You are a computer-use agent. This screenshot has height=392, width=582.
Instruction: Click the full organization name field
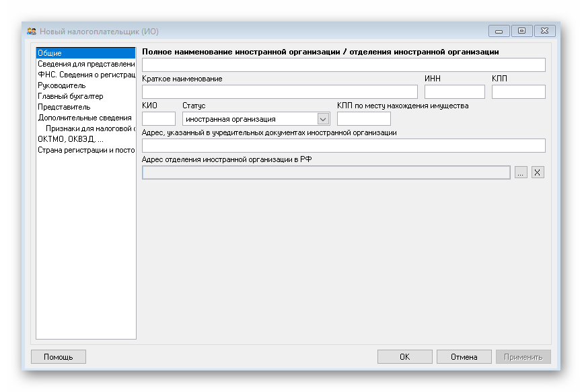pos(344,65)
